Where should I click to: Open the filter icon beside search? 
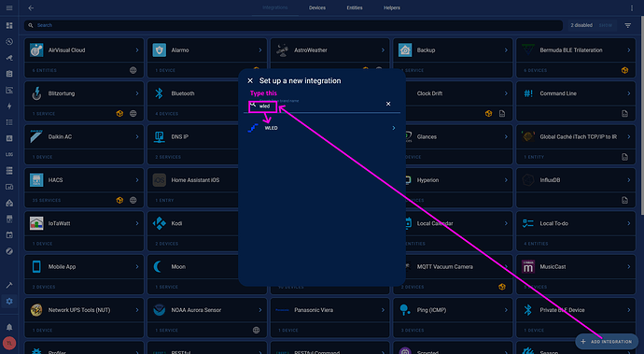point(627,25)
